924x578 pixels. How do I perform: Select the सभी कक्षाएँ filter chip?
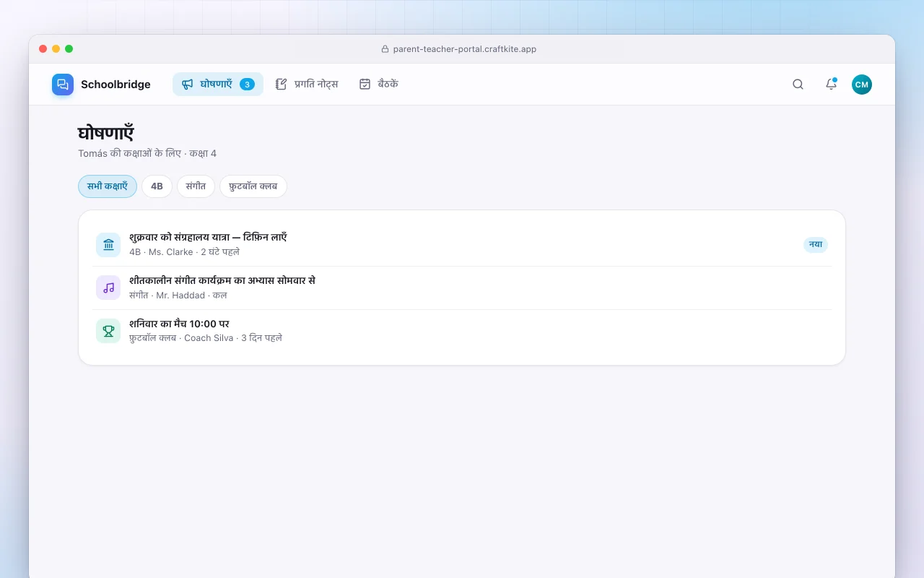(x=108, y=186)
